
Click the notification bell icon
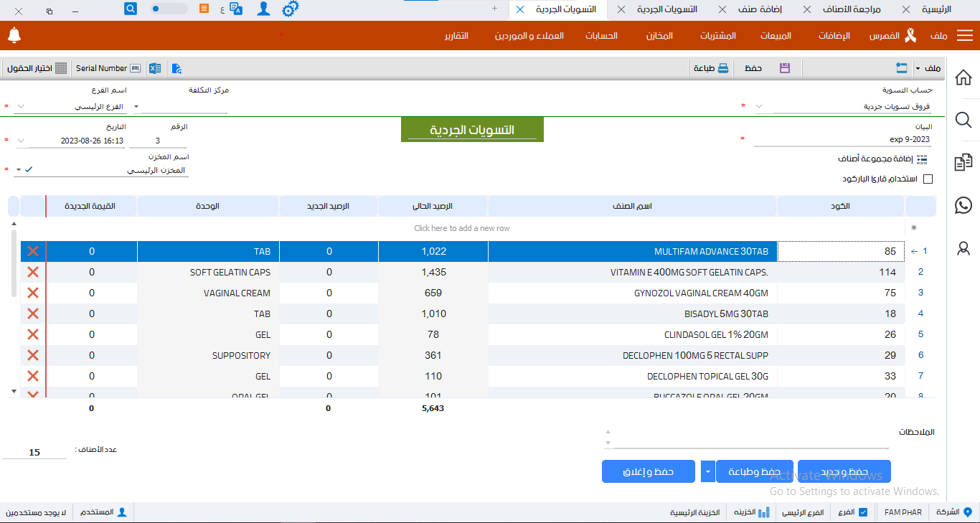point(14,35)
